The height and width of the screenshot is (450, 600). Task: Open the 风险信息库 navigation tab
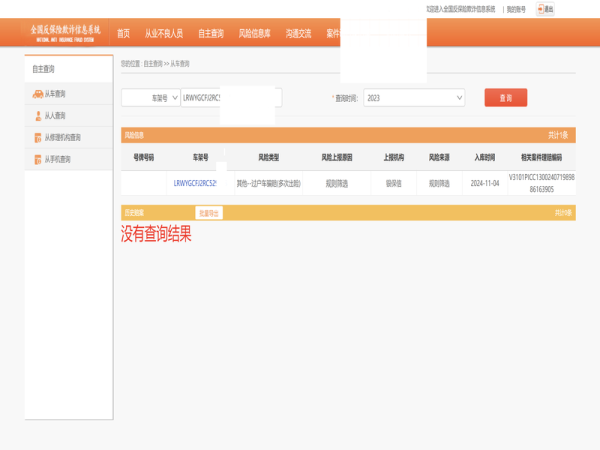[254, 34]
